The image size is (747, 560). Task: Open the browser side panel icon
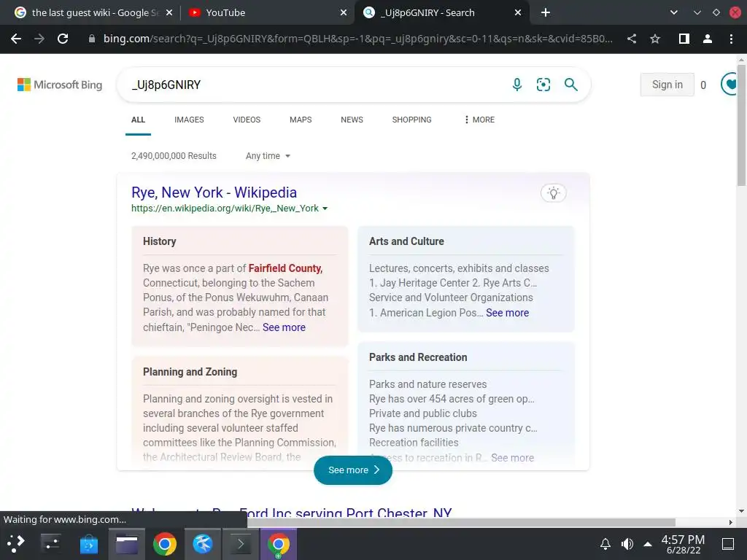[x=684, y=39]
